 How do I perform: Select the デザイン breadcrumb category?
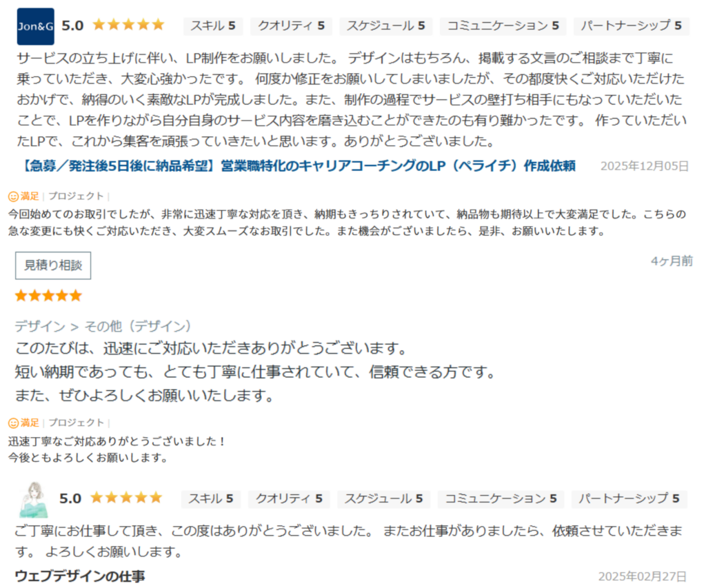click(40, 326)
